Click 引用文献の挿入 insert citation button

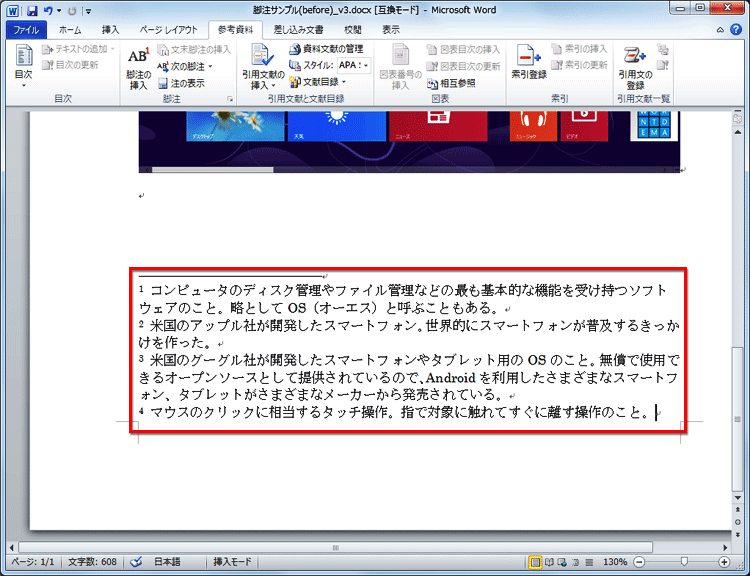pyautogui.click(x=263, y=67)
